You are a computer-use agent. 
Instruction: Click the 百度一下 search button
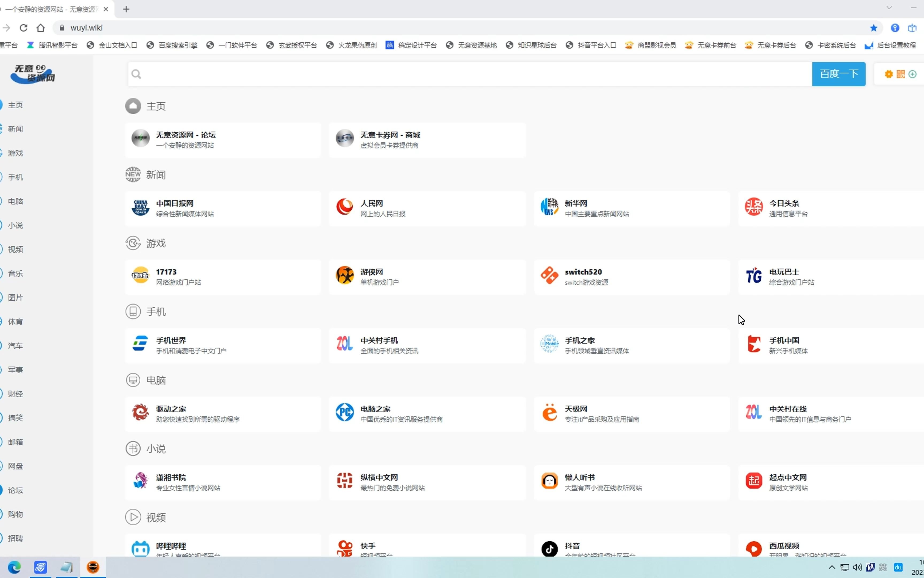click(x=838, y=74)
